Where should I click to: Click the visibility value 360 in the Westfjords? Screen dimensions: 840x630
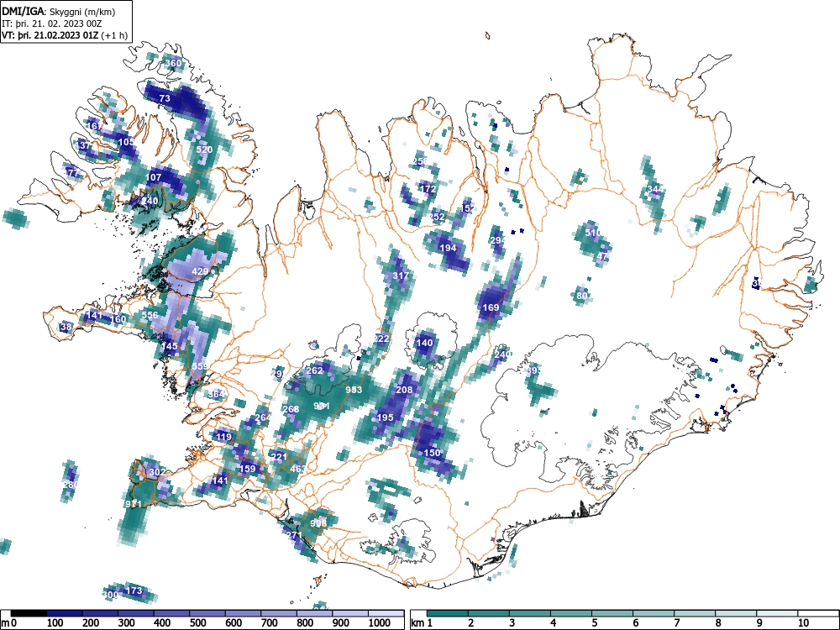(x=173, y=63)
